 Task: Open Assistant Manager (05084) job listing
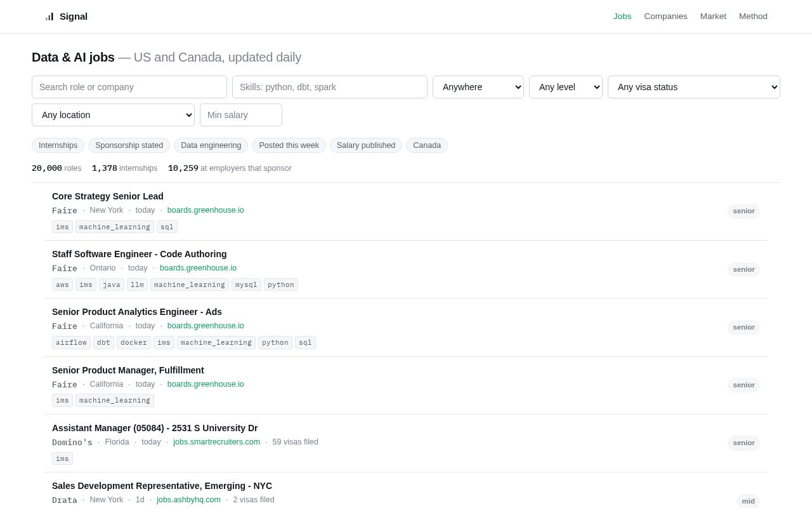[x=155, y=428]
